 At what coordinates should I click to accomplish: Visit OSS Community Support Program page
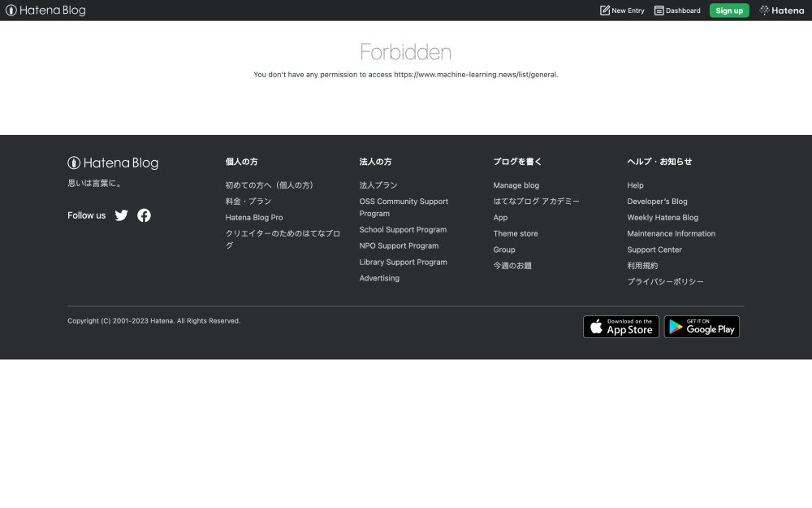click(x=404, y=202)
